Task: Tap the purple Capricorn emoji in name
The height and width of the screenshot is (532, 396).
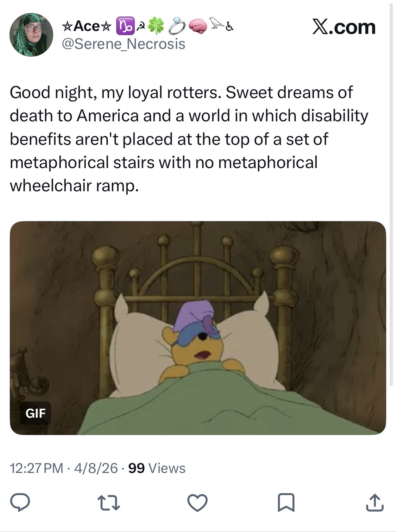Action: click(123, 27)
